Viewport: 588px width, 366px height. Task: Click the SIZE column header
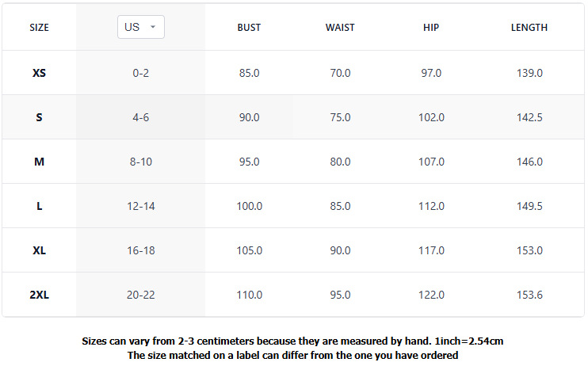39,28
